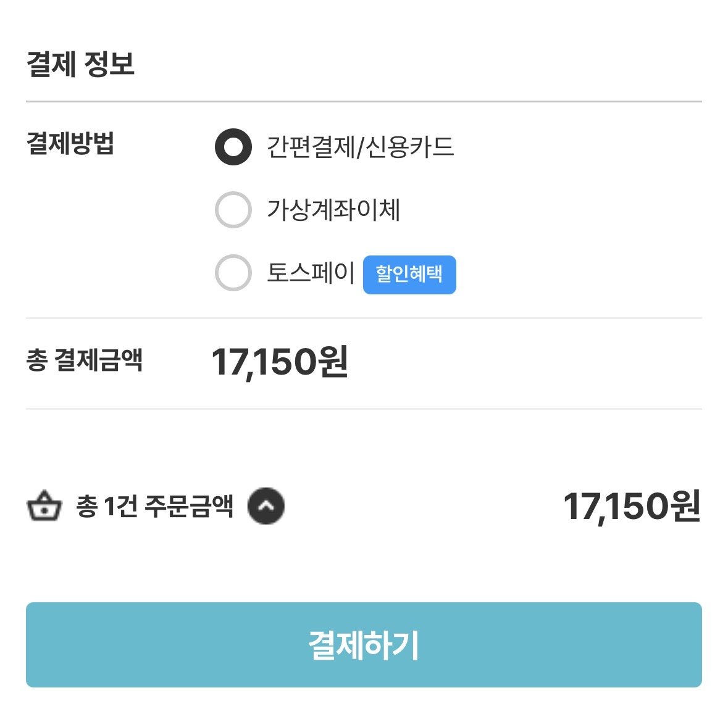Image resolution: width=728 pixels, height=722 pixels.
Task: Click the dark divider under 결제 정보
Action: [x=364, y=101]
